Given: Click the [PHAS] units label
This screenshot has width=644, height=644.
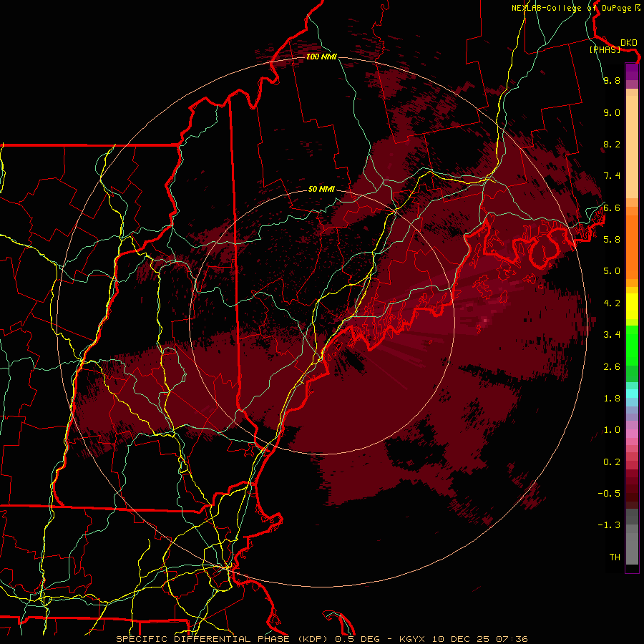Looking at the screenshot, I should 605,49.
